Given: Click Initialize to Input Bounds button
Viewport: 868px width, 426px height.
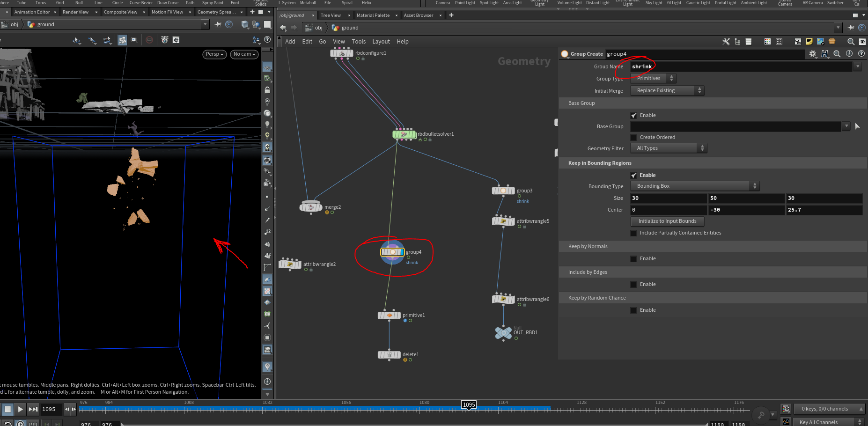Looking at the screenshot, I should click(x=667, y=221).
